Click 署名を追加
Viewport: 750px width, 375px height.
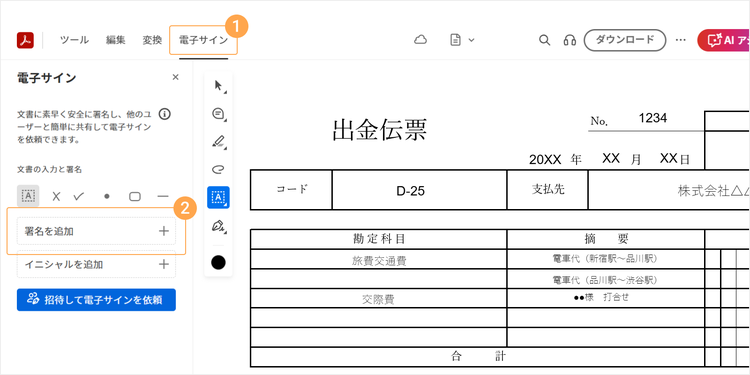[x=96, y=232]
